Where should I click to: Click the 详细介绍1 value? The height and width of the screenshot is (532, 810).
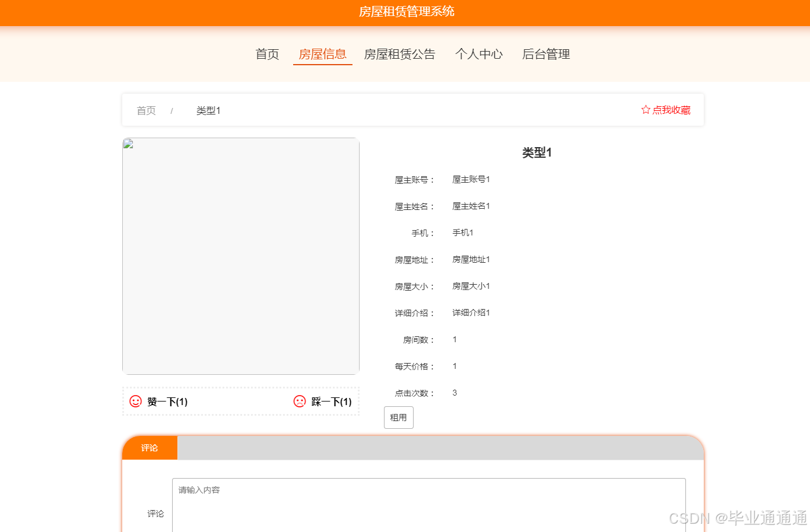click(471, 313)
